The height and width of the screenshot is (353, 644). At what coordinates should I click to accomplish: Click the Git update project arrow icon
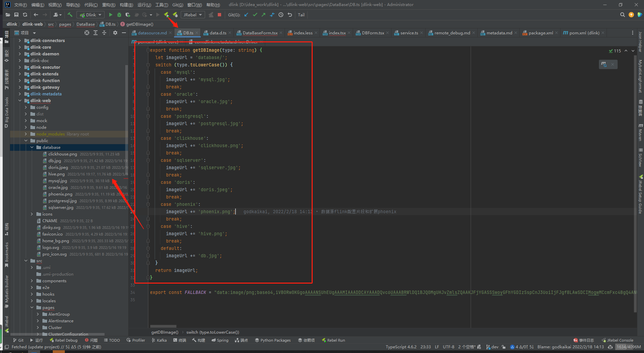(x=246, y=15)
